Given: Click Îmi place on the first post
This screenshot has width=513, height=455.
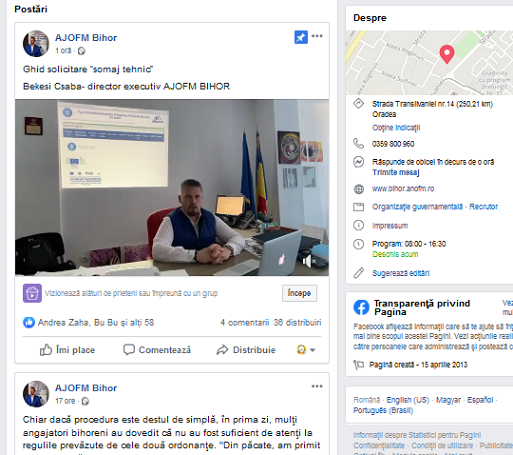Looking at the screenshot, I should [67, 350].
